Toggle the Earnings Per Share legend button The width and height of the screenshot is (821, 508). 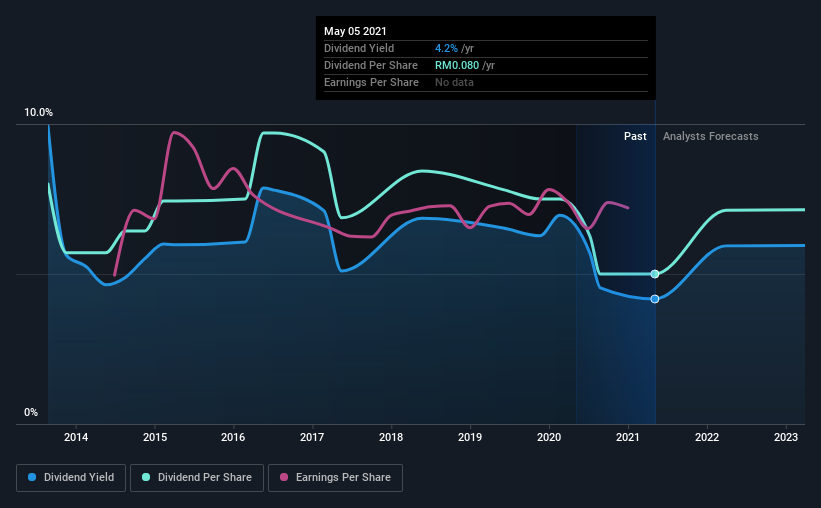pos(335,478)
